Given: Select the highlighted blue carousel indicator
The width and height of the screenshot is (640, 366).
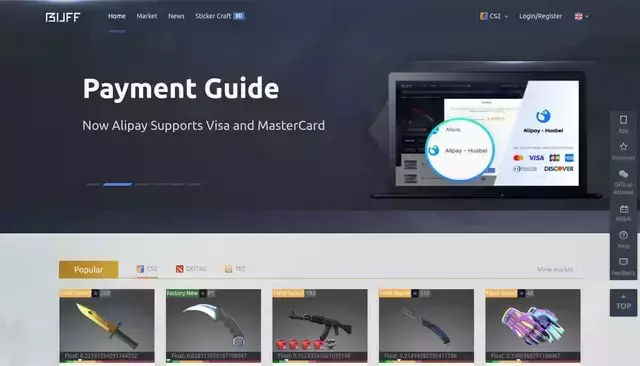Looking at the screenshot, I should [118, 184].
